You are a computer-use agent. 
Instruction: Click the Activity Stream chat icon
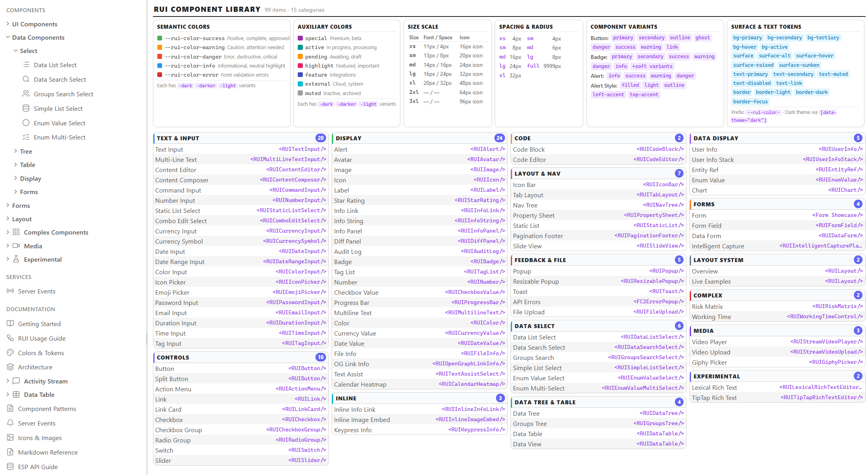point(16,381)
